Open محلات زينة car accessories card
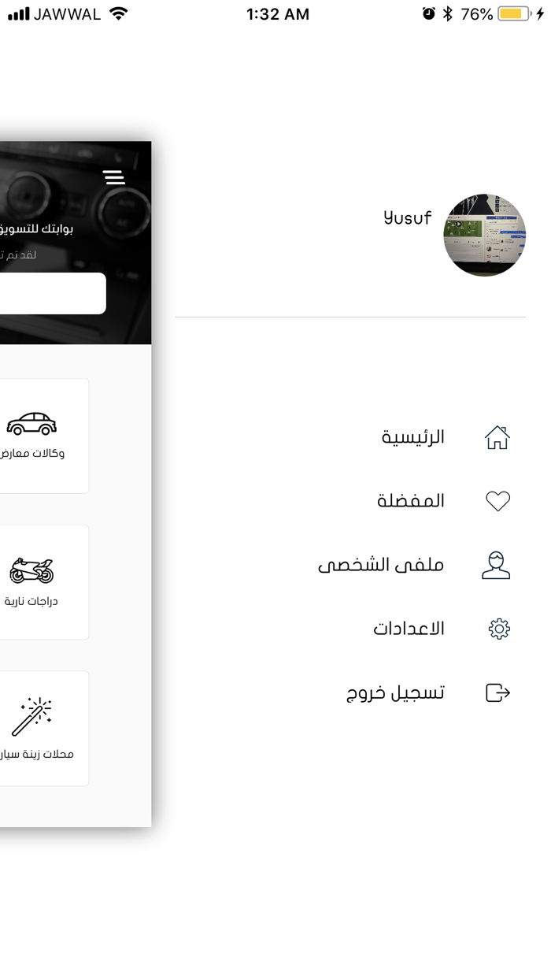This screenshot has height=980, width=551. click(44, 728)
